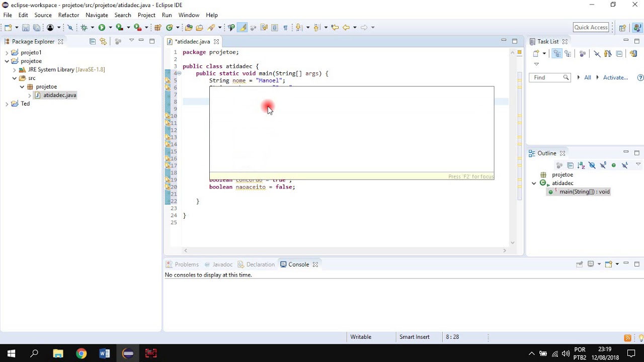
Task: Open Package Explorer view menu triangle
Action: pyautogui.click(x=131, y=40)
